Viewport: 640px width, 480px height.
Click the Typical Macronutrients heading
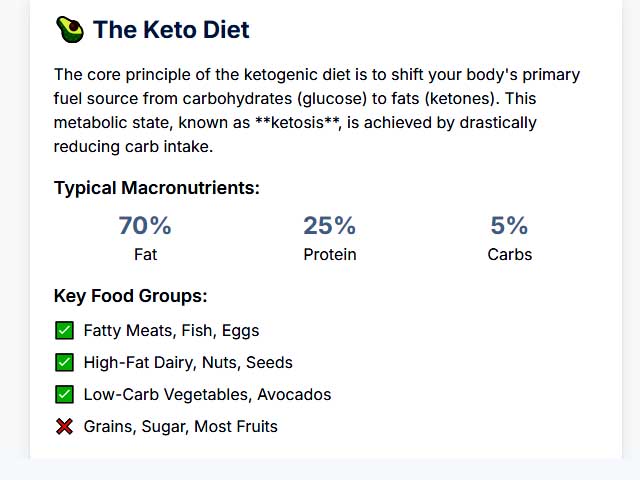[157, 188]
